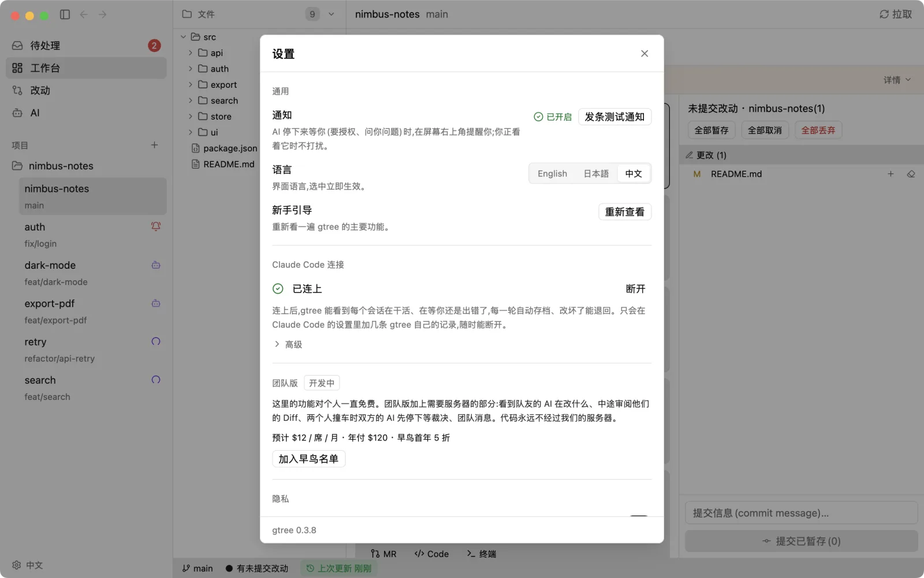This screenshot has height=578, width=924.
Task: Add a new project with plus icon
Action: [154, 145]
